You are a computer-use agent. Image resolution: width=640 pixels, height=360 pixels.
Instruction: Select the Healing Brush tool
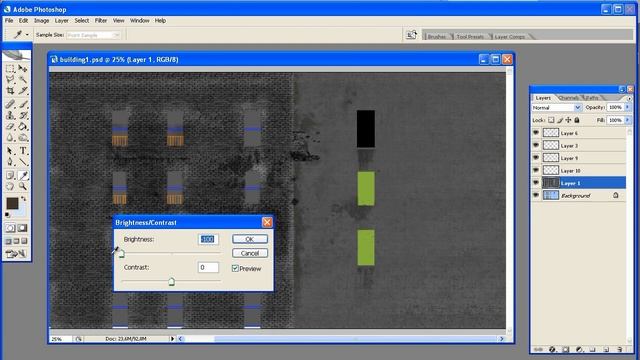coord(10,104)
